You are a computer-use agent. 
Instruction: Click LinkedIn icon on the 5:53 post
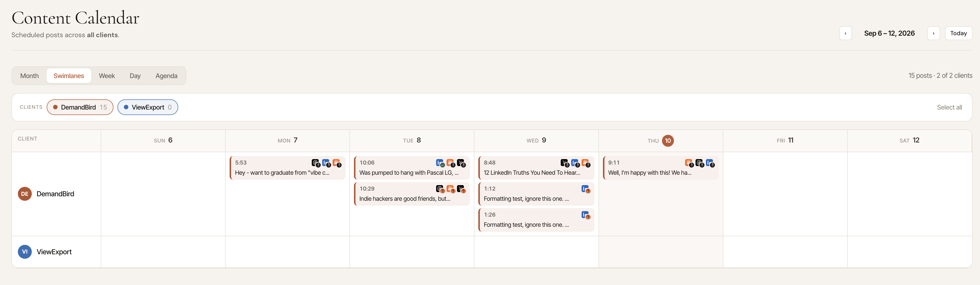pyautogui.click(x=326, y=163)
